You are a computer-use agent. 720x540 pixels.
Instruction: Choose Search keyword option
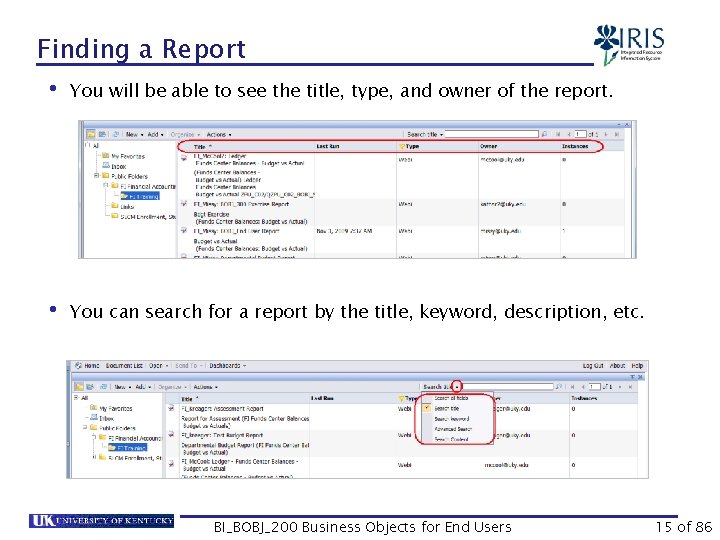tap(451, 419)
